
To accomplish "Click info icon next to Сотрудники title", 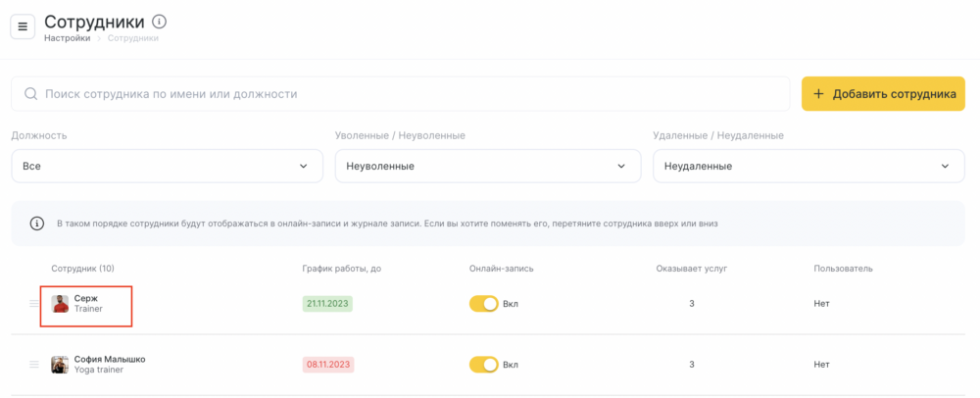I will (x=160, y=23).
